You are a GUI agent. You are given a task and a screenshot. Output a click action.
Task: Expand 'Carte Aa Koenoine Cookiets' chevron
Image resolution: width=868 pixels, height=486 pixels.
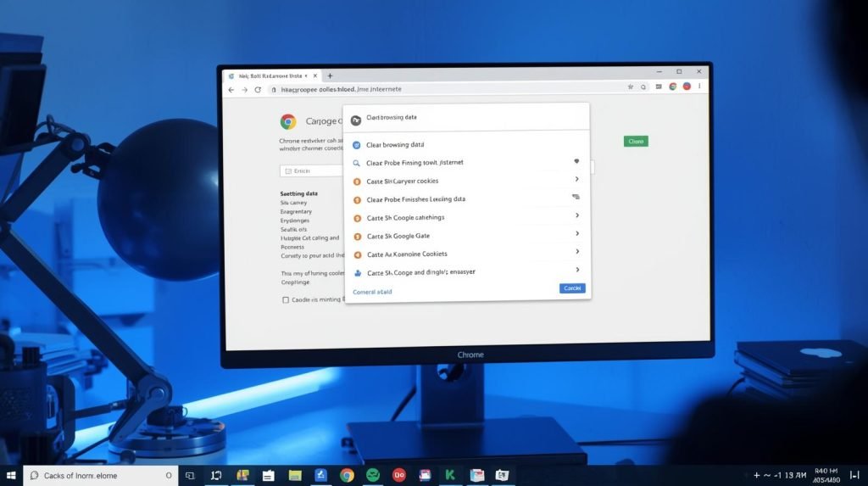coord(576,252)
